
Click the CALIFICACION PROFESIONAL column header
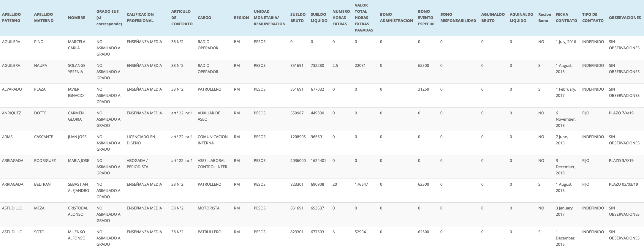140,18
